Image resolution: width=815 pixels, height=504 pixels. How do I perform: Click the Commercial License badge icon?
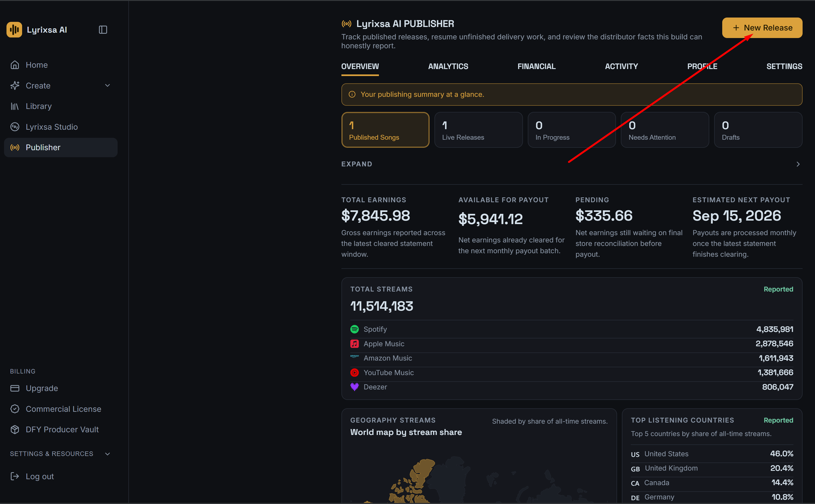15,409
